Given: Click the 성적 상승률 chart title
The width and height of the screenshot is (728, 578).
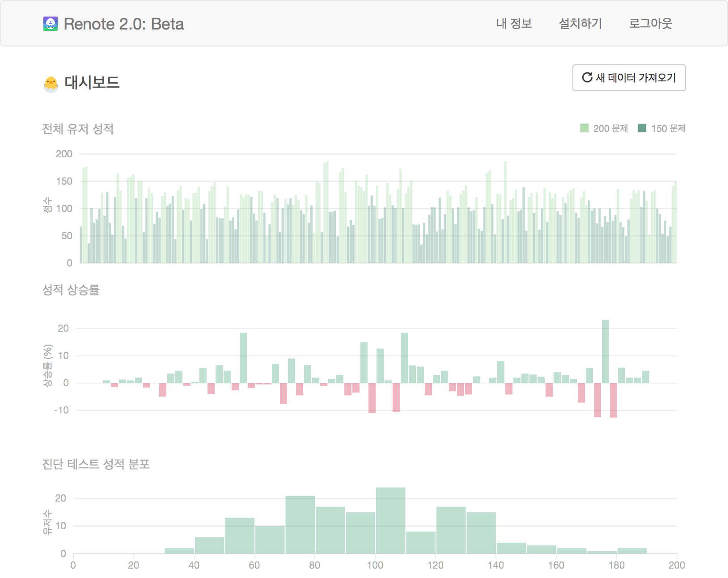Looking at the screenshot, I should (x=71, y=290).
